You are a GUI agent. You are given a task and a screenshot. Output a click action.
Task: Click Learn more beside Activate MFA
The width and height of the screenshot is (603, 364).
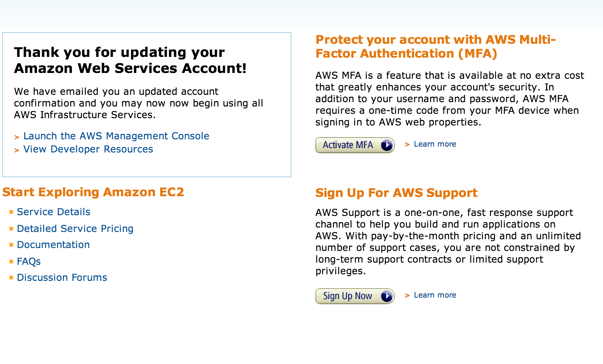tap(435, 144)
